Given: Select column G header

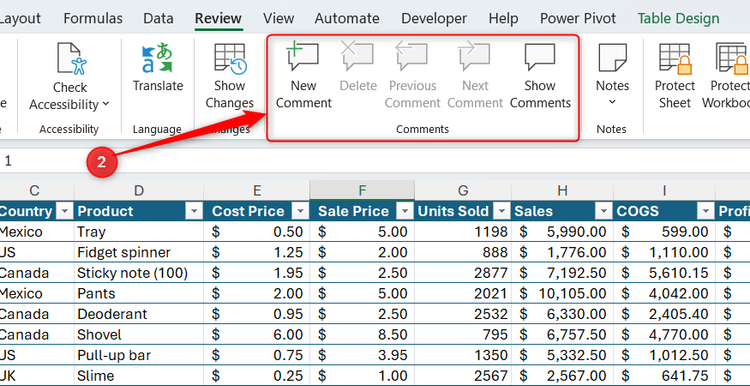Looking at the screenshot, I should click(463, 190).
